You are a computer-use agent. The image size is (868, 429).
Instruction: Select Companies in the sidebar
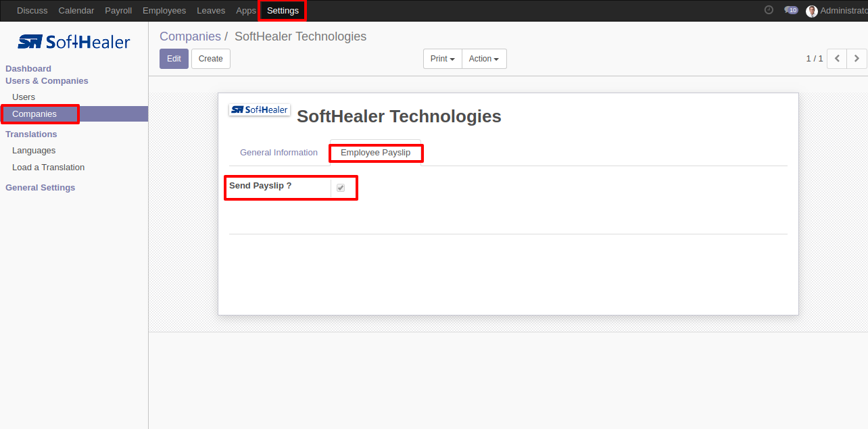click(x=74, y=114)
